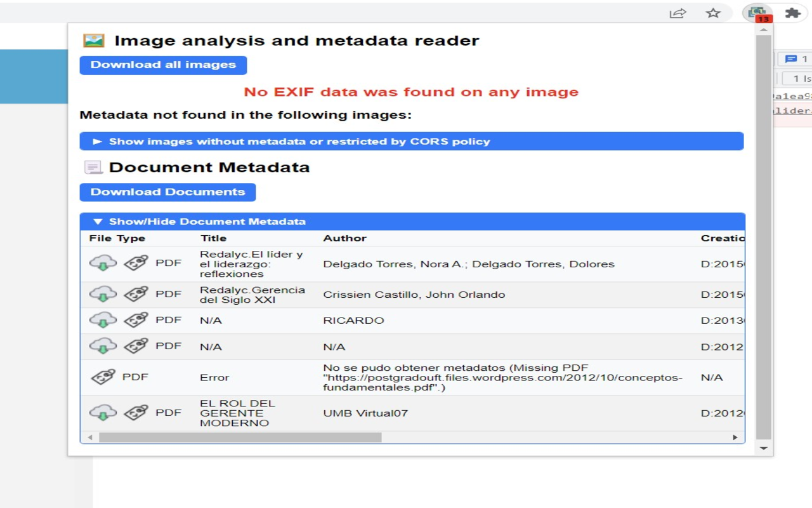Click the cloud download icon in the RICARDO row

[x=103, y=320]
